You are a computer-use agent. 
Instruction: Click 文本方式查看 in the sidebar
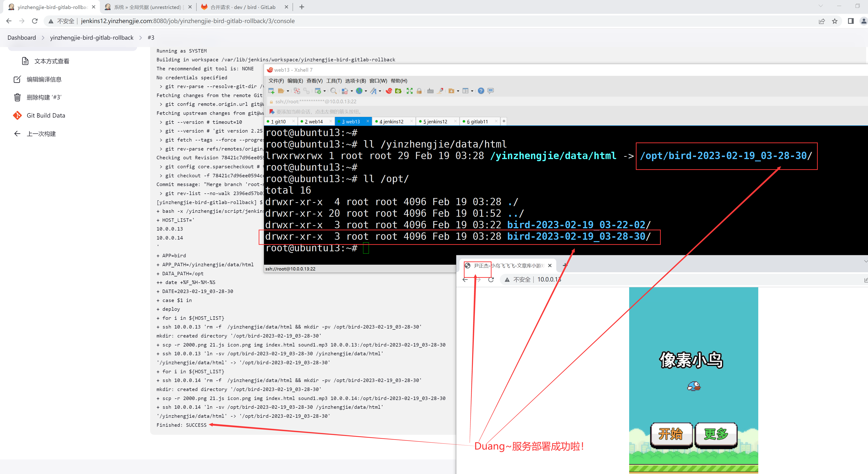tap(52, 61)
